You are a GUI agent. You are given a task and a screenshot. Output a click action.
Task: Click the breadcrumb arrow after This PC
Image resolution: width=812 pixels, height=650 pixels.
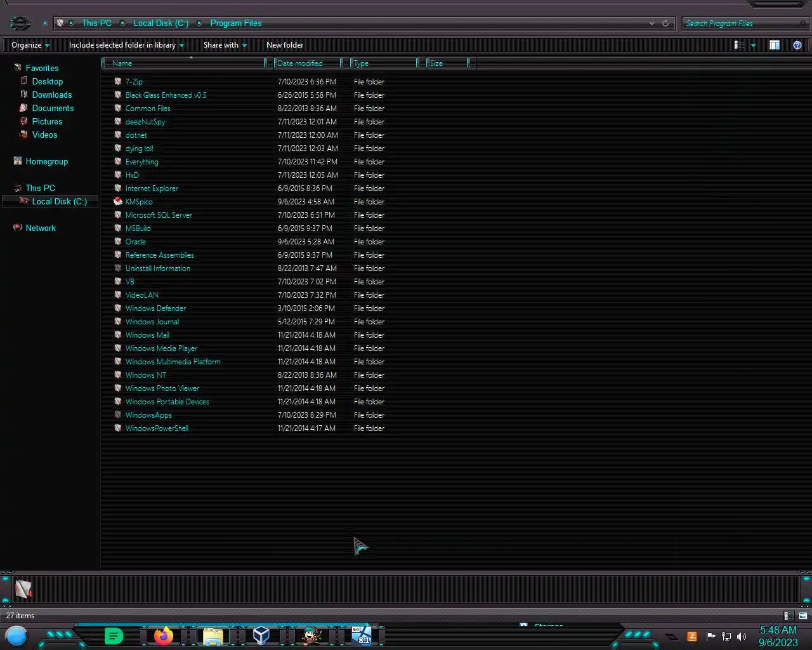122,23
